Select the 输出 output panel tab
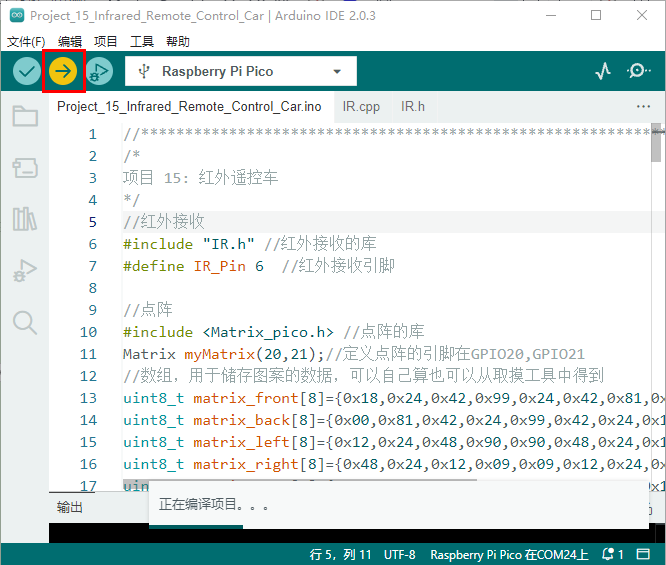Screen dimensions: 666x565 [70, 507]
